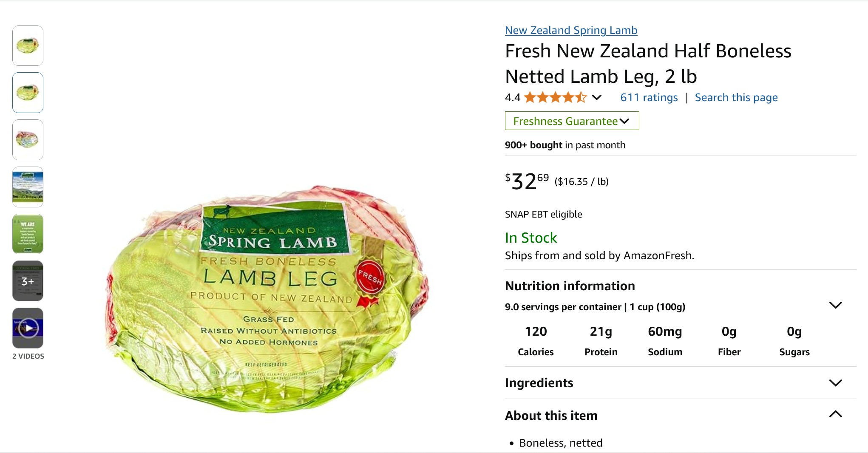The width and height of the screenshot is (868, 453).
Task: Click the main lamb leg product image
Action: (x=268, y=297)
